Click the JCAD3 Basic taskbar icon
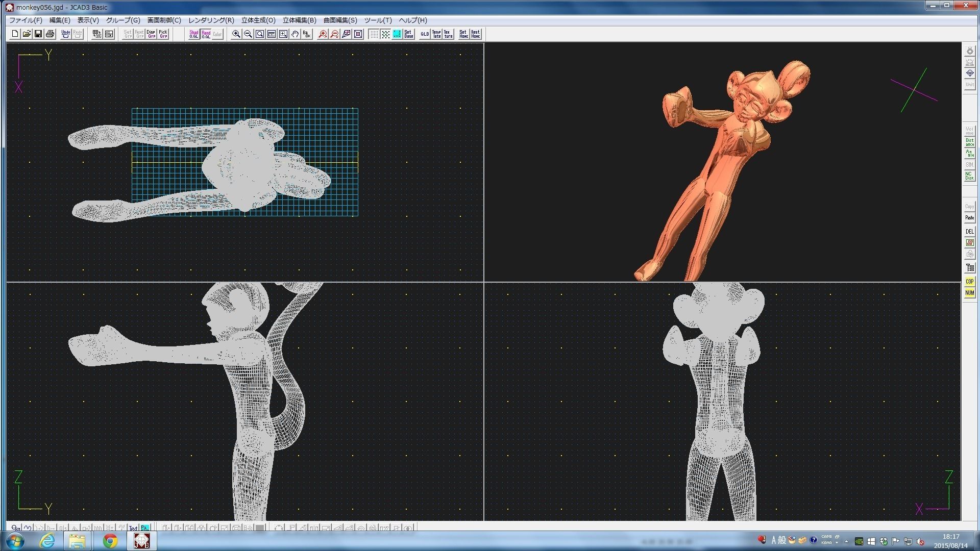This screenshot has height=551, width=980. pos(141,541)
